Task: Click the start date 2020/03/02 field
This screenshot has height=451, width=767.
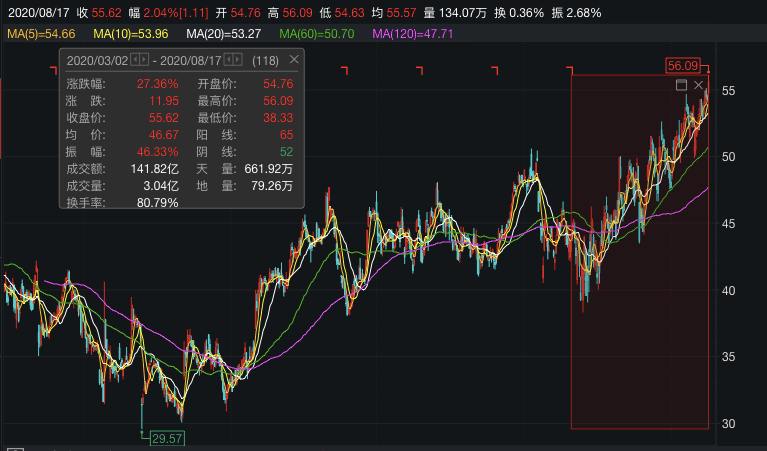Action: point(96,60)
